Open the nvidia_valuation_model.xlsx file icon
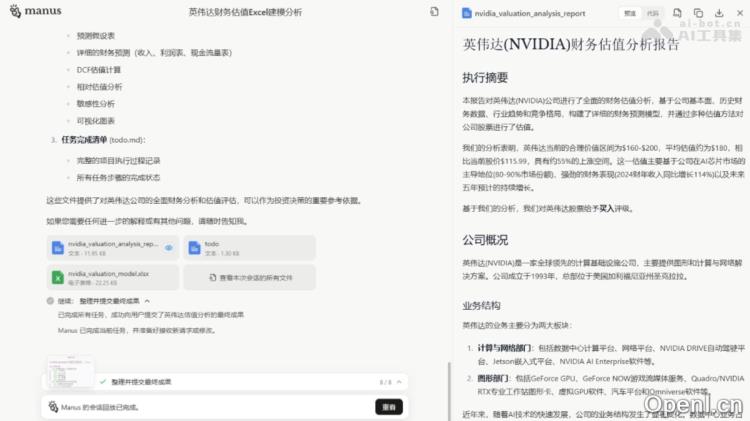Screen dimensions: 750x421 pyautogui.click(x=58, y=276)
